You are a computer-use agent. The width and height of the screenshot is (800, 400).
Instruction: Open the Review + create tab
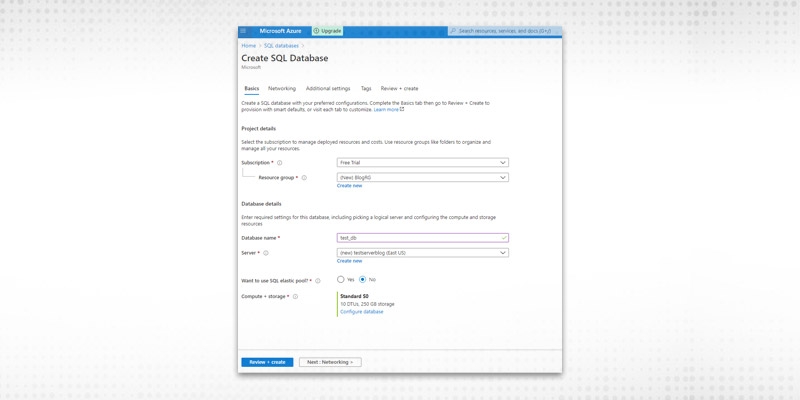(x=399, y=88)
